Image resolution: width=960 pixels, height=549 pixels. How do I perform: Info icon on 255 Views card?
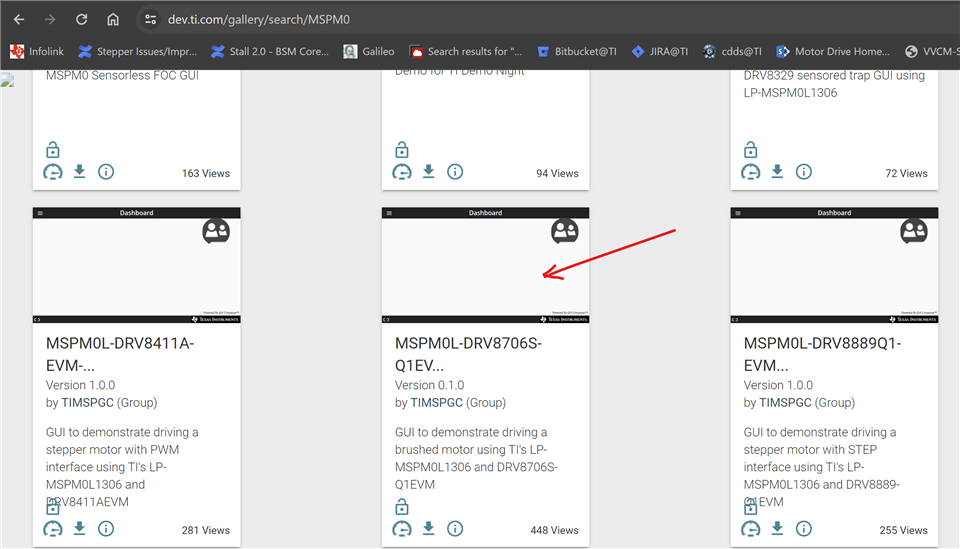pos(804,529)
